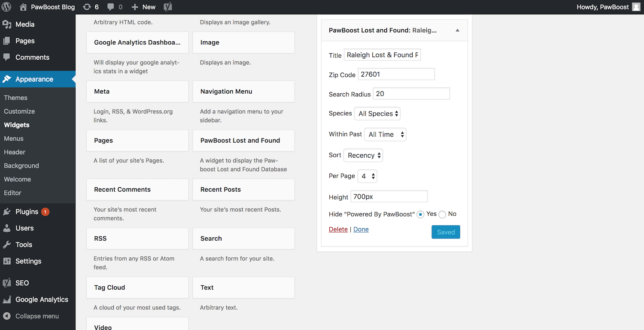The image size is (644, 330).
Task: Expand the Recent Posts widget
Action: point(244,189)
